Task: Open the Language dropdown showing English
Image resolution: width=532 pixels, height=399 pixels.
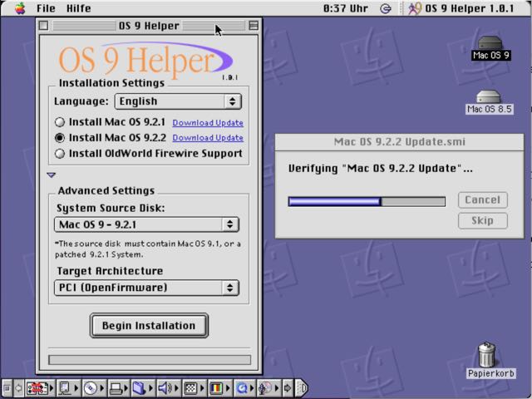Action: 178,101
